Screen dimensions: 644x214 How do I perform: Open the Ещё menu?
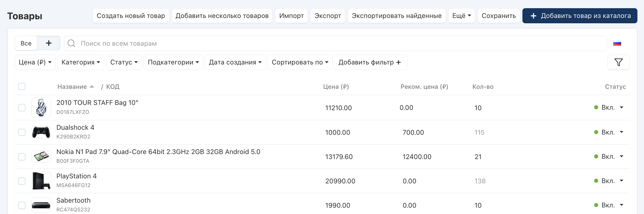[x=462, y=16]
